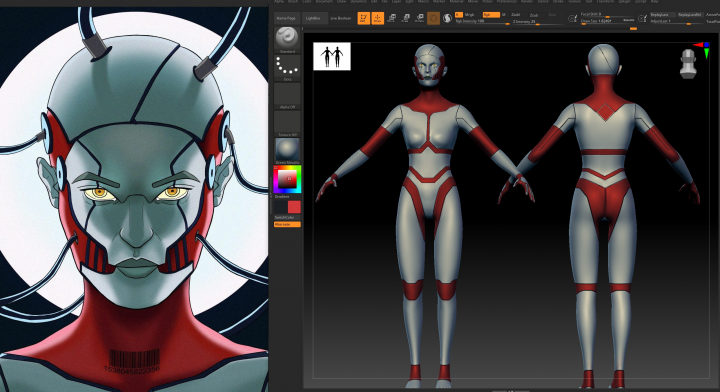Select the Standard brush thumbnail
720x392 pixels.
coord(287,38)
